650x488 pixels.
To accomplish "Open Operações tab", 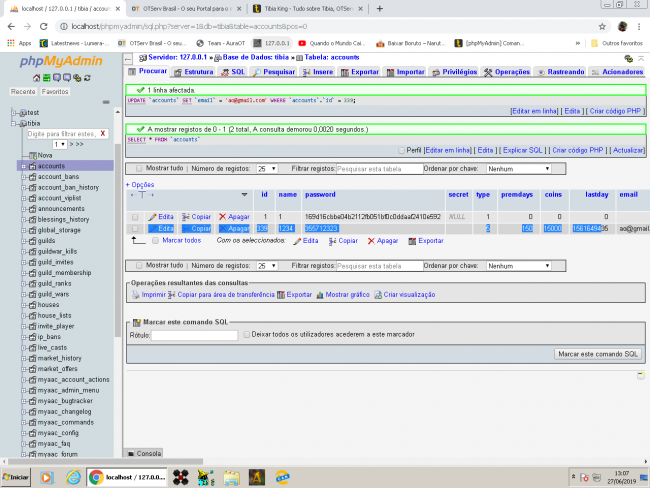I will pos(507,72).
